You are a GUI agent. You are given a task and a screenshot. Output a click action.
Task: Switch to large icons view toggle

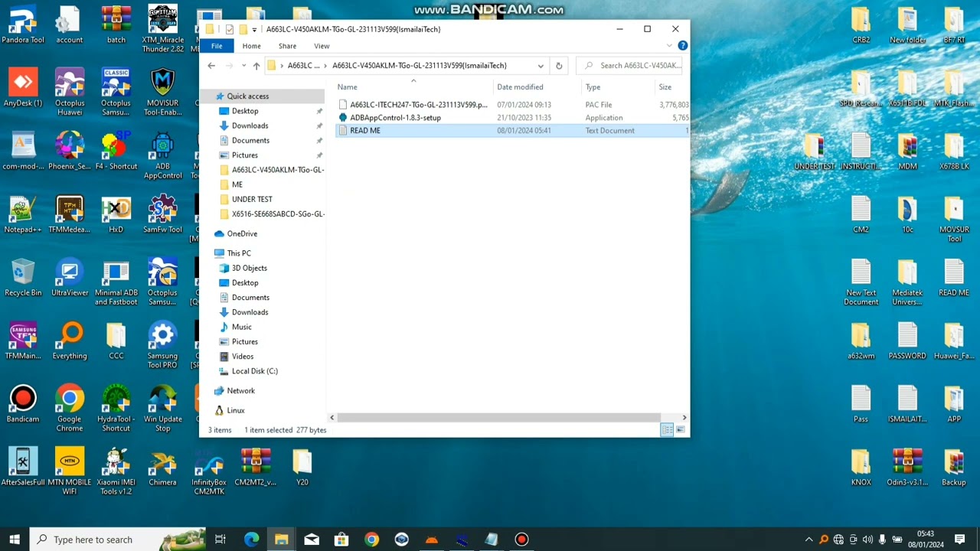pos(680,430)
